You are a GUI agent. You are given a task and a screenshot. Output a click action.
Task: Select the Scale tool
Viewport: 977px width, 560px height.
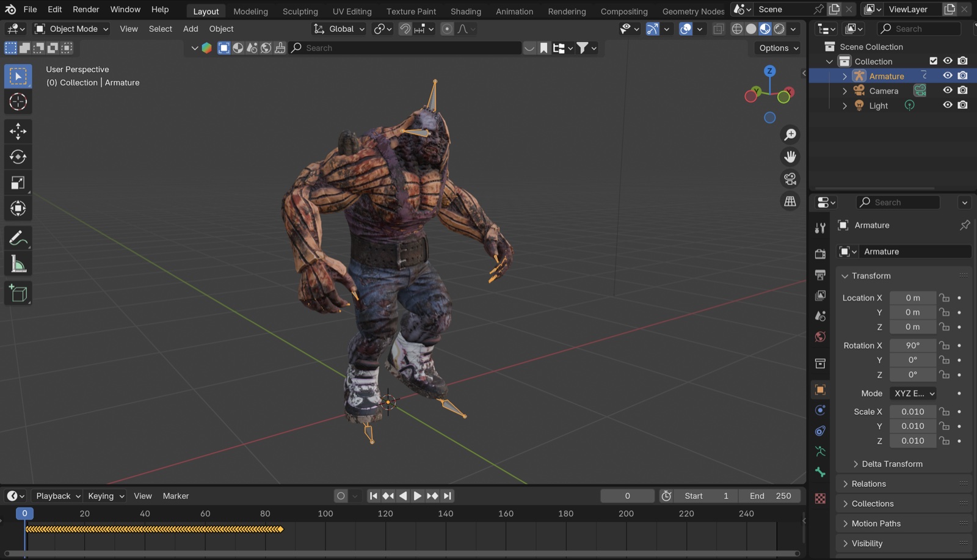coord(18,183)
